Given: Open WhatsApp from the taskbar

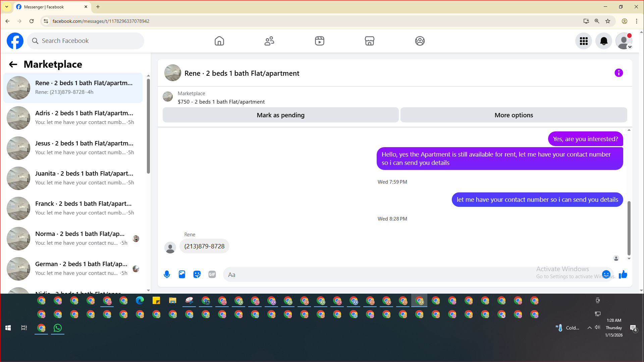Looking at the screenshot, I should tap(58, 328).
